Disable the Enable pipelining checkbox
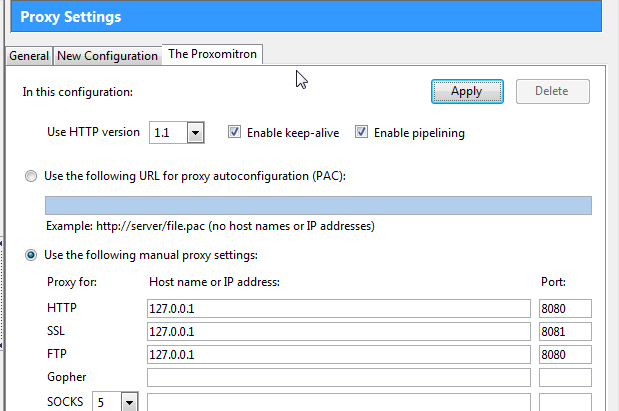This screenshot has height=411, width=619. click(x=361, y=133)
